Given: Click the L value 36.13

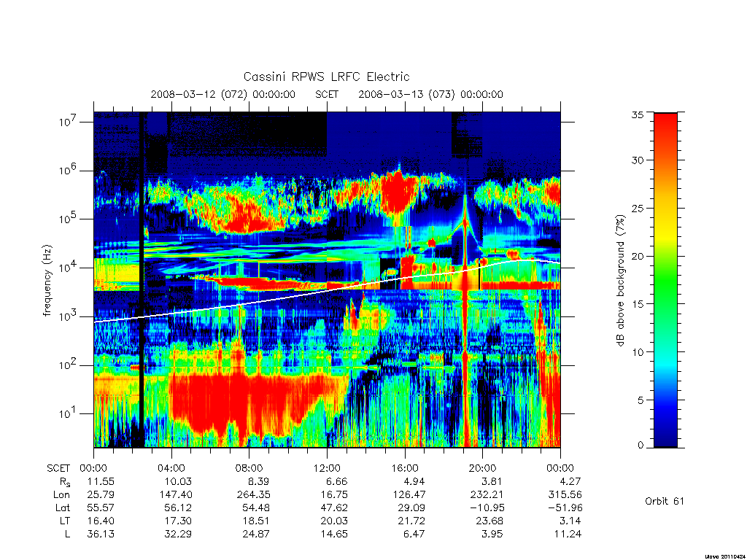Looking at the screenshot, I should click(x=101, y=534).
